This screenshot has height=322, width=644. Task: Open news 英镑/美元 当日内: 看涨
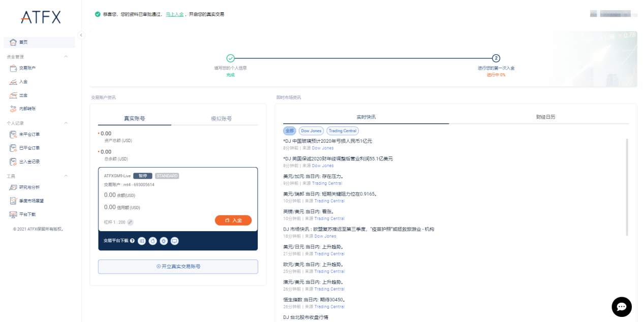click(309, 211)
